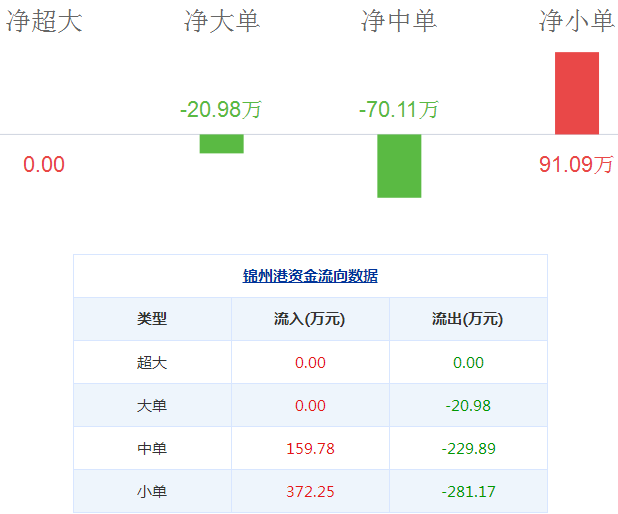Screen dimensions: 618x514
Task: Click the 流出(万元) column header
Action: click(468, 319)
